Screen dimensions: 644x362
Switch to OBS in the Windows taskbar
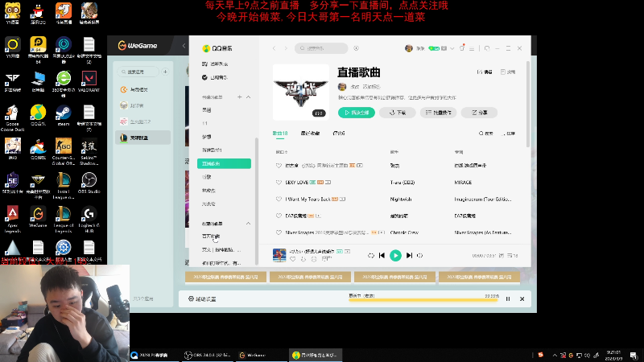coord(208,355)
